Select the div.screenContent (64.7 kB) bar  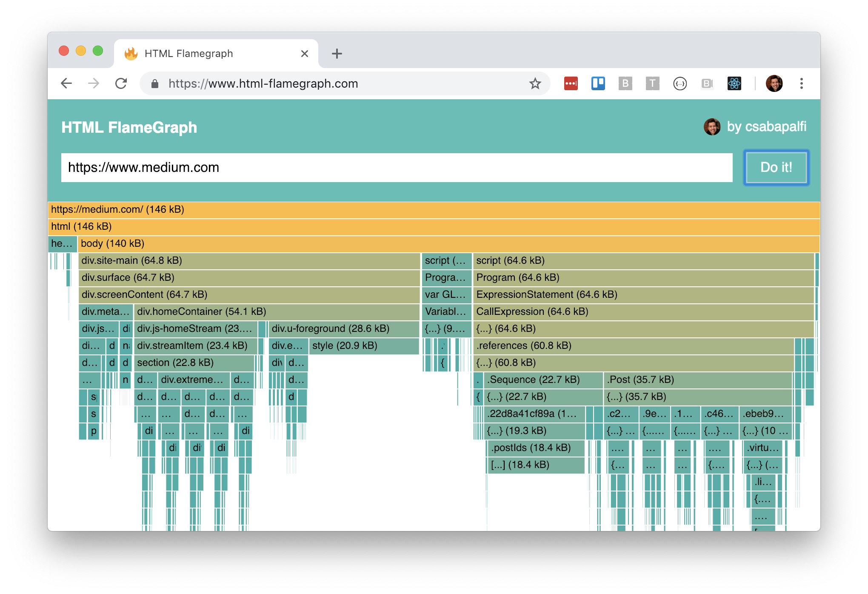(249, 295)
